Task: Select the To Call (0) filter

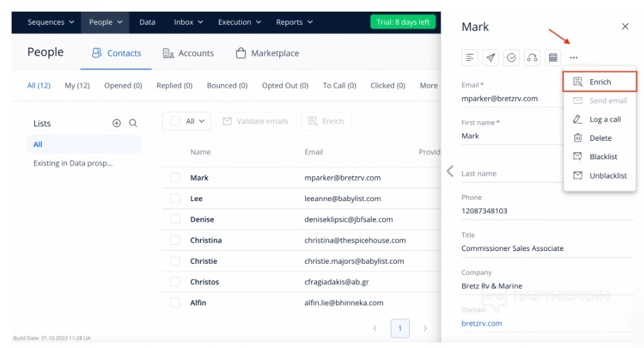Action: pos(339,85)
